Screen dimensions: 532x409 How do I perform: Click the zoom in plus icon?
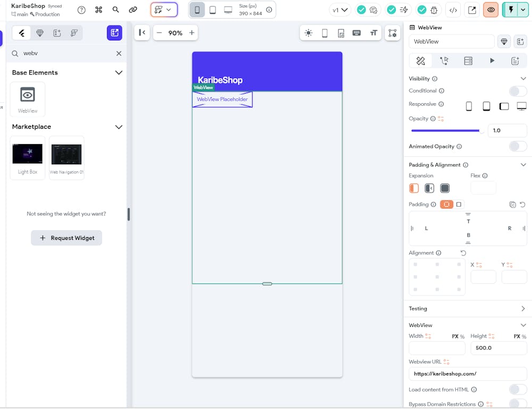tap(192, 33)
